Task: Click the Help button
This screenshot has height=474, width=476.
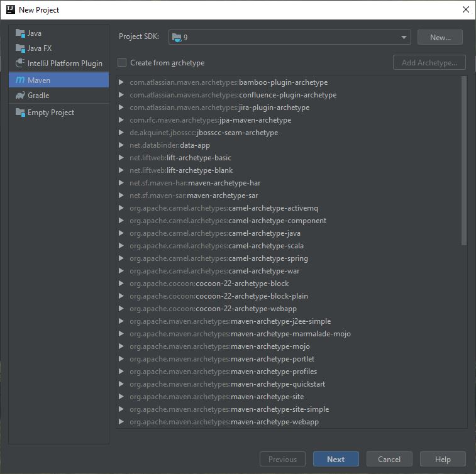Action: point(443,459)
